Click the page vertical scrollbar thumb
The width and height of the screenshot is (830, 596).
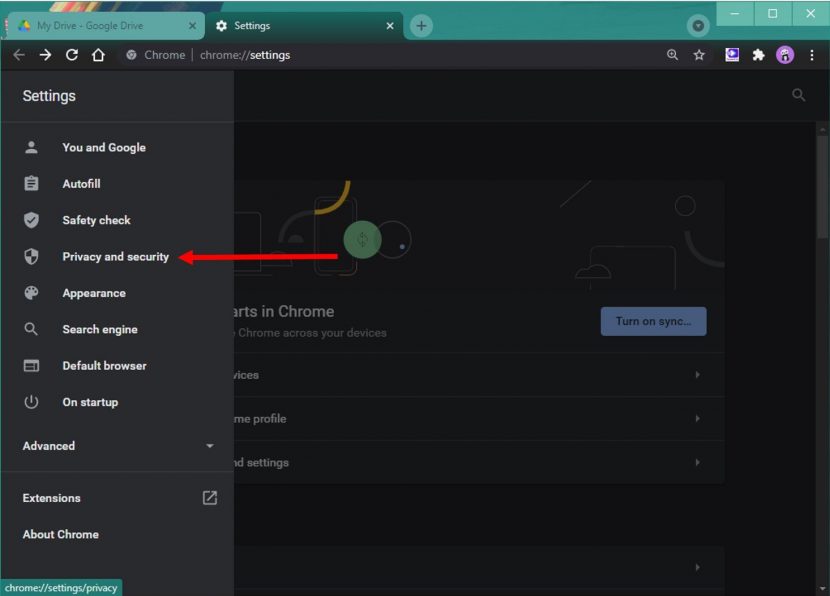(x=823, y=186)
